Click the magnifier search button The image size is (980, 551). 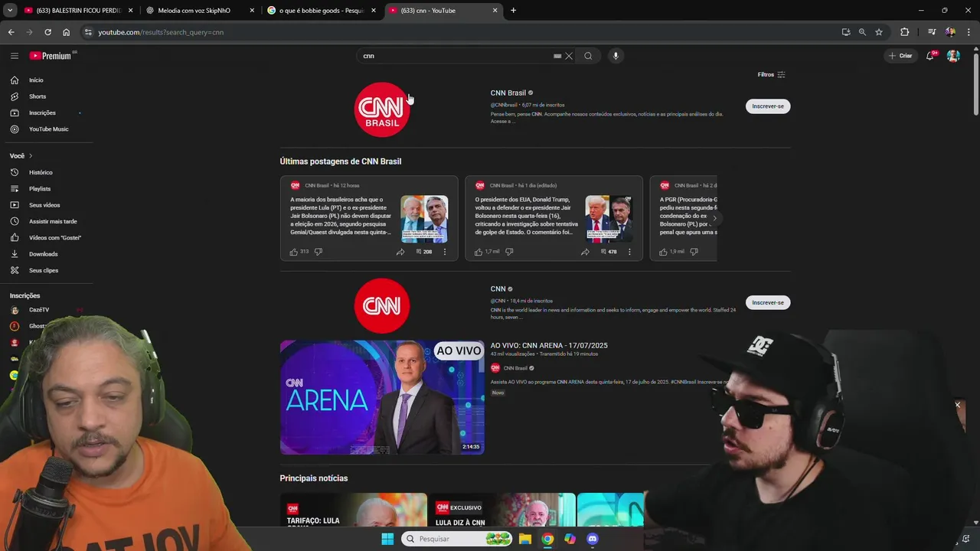click(x=588, y=56)
